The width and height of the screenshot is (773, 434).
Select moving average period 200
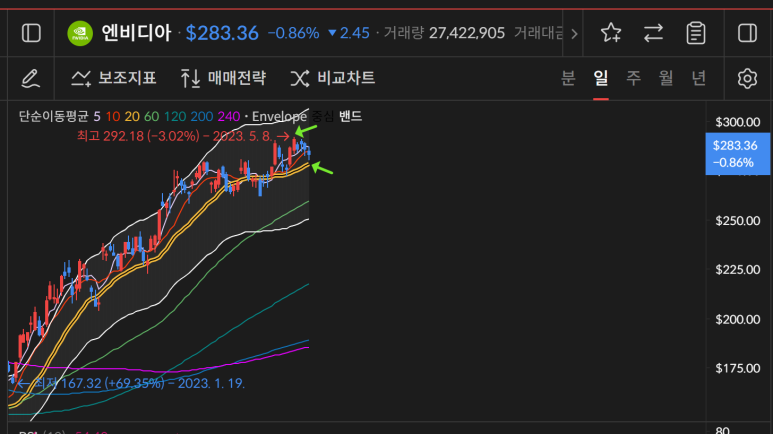click(202, 116)
